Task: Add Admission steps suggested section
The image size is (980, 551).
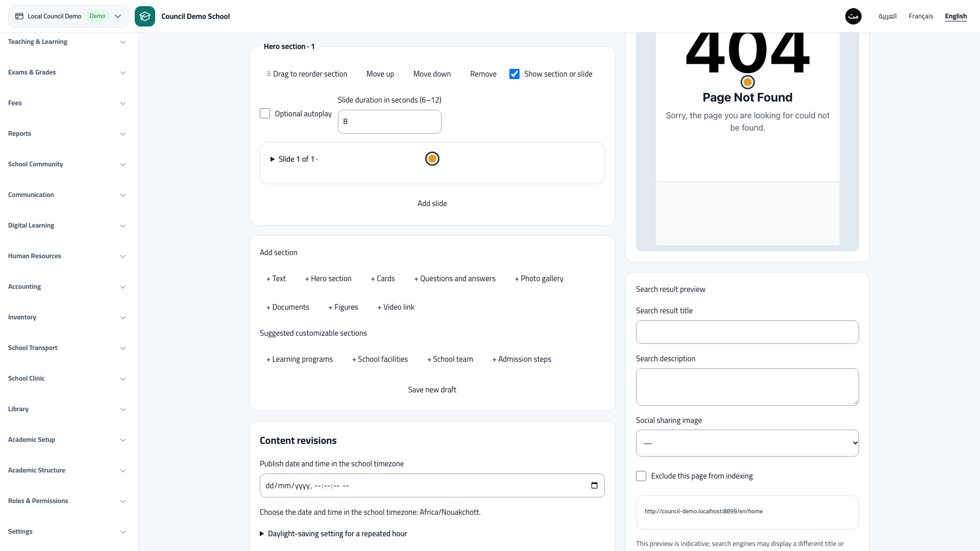Action: click(521, 359)
